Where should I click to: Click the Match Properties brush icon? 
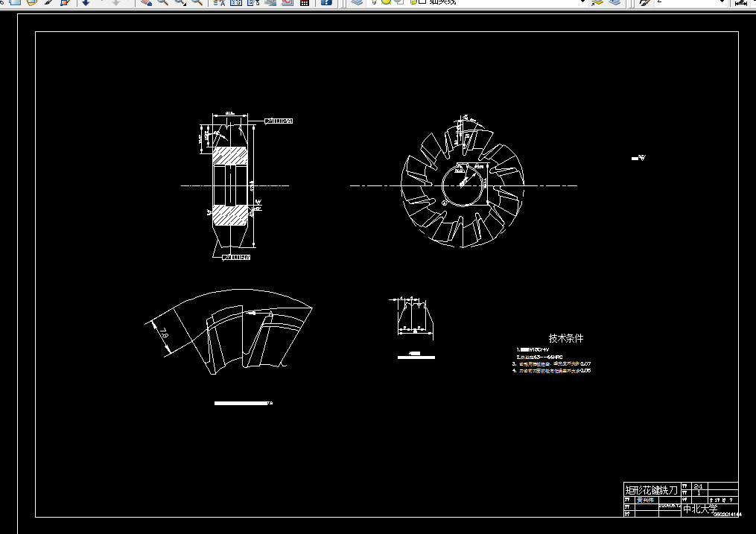(x=48, y=2)
